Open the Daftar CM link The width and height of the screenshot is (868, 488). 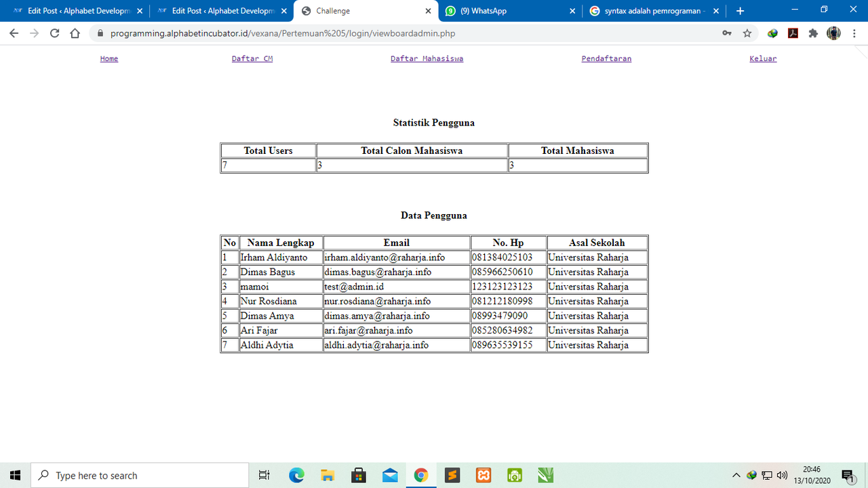pyautogui.click(x=252, y=58)
